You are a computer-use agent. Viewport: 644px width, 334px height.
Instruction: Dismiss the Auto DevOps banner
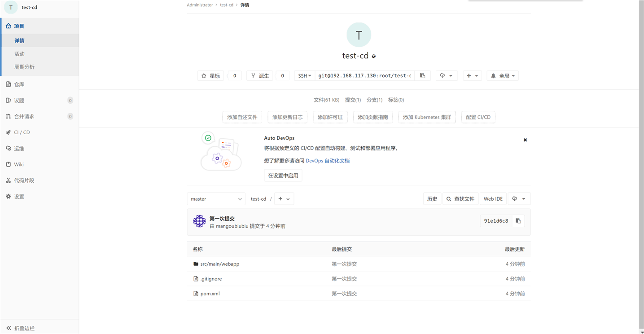(525, 140)
